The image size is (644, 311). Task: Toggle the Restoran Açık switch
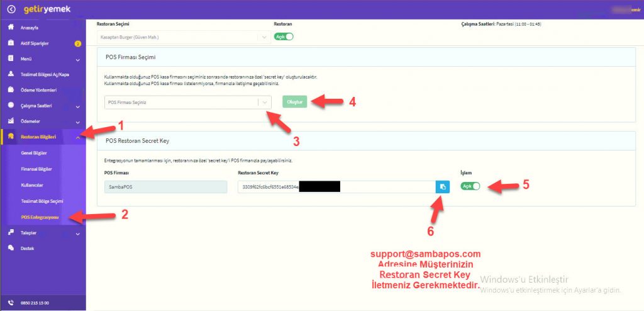point(284,37)
